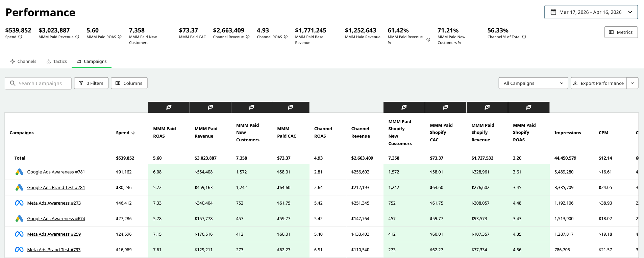This screenshot has width=644, height=258.
Task: Click the icon above MMM Paid CAC column
Action: pos(290,107)
